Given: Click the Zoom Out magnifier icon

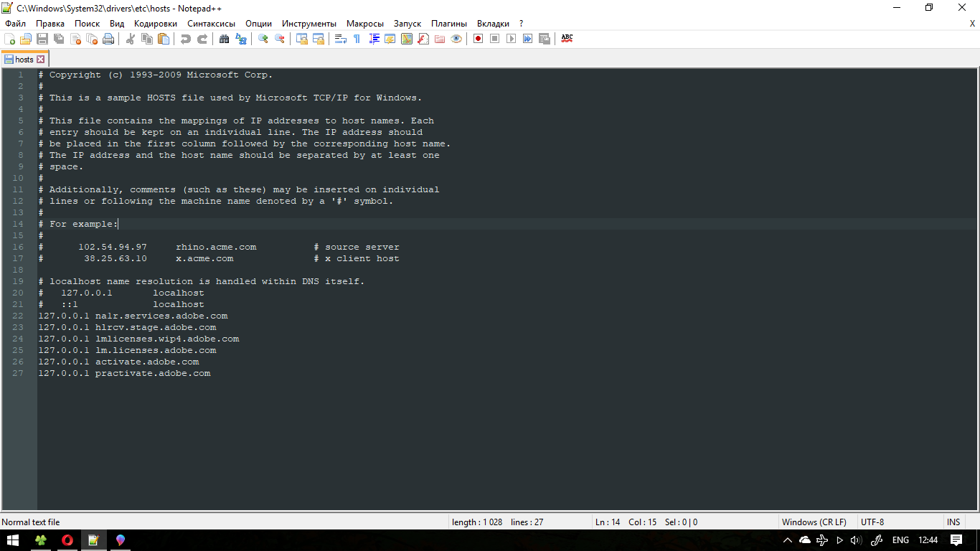Looking at the screenshot, I should (280, 39).
